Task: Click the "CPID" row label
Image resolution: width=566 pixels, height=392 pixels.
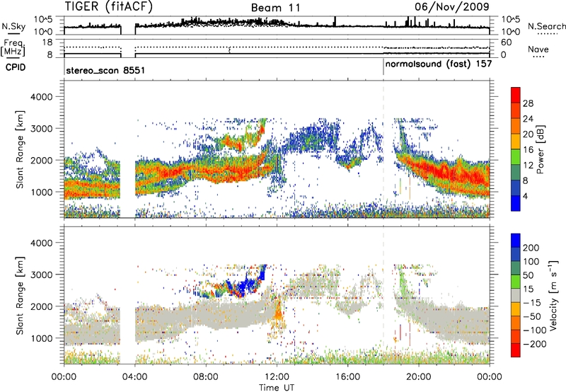Action: [16, 67]
